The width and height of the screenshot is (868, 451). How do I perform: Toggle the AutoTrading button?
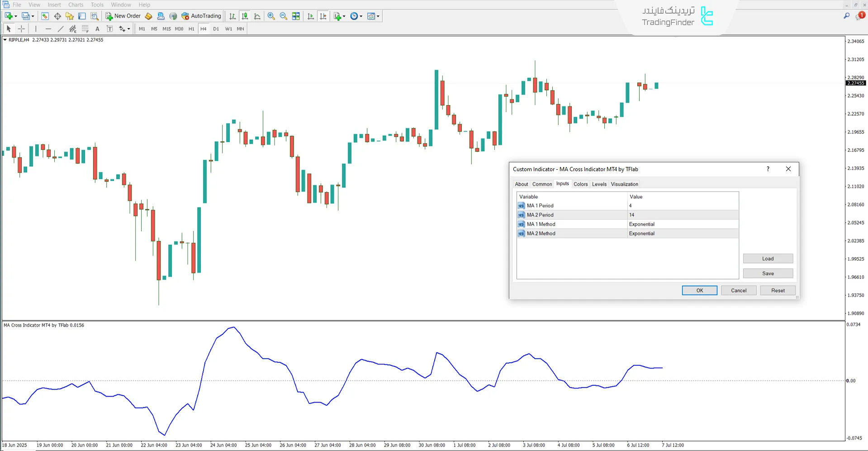click(201, 16)
